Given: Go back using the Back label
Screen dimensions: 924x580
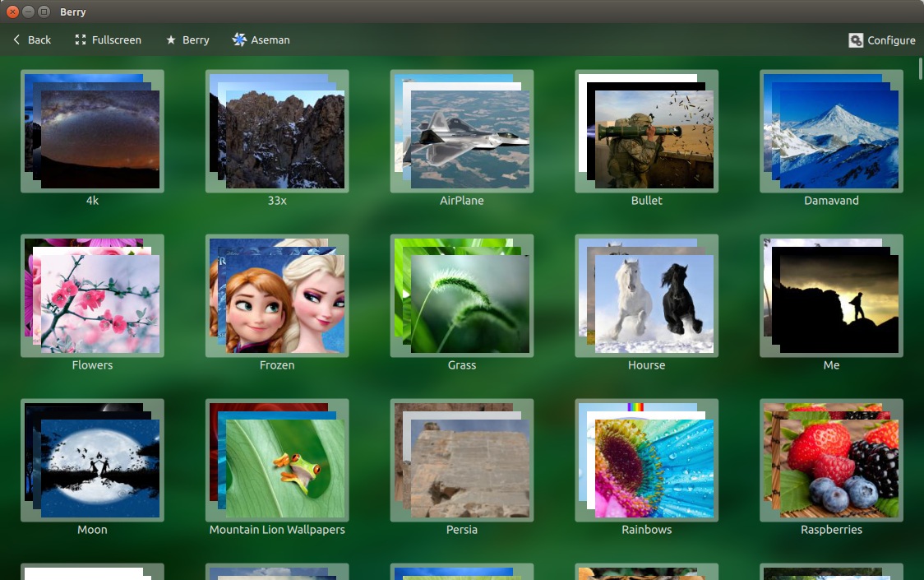Looking at the screenshot, I should pyautogui.click(x=39, y=39).
